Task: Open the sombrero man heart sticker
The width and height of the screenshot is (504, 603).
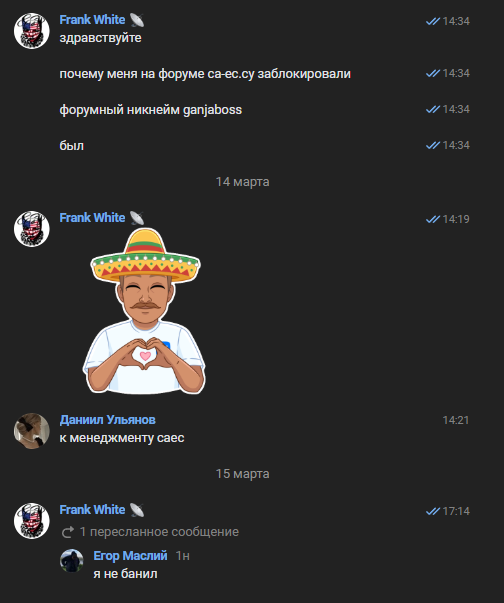Action: click(145, 311)
